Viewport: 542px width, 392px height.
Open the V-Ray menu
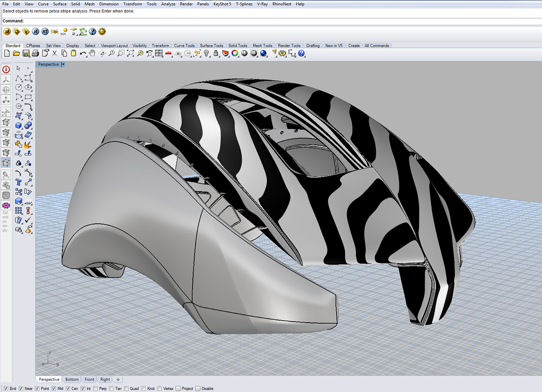[x=262, y=4]
